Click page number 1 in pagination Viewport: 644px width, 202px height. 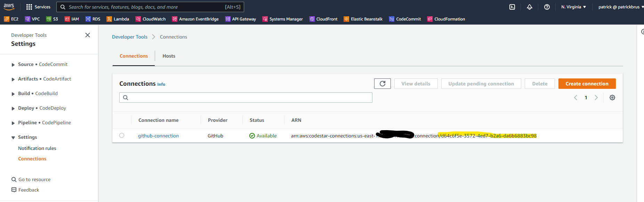[586, 98]
